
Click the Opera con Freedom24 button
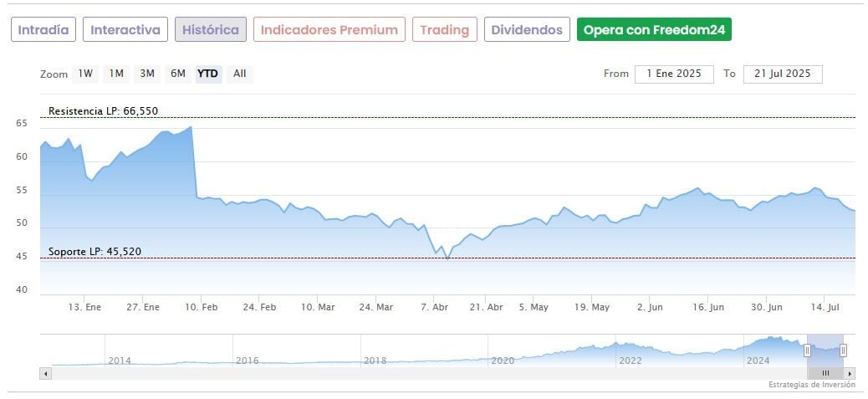(x=655, y=30)
